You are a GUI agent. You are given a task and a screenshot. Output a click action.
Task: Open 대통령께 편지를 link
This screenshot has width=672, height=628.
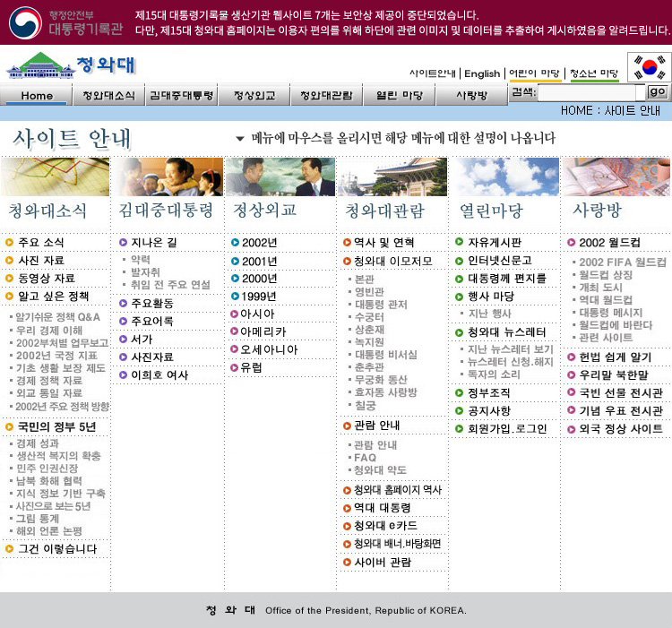click(506, 279)
